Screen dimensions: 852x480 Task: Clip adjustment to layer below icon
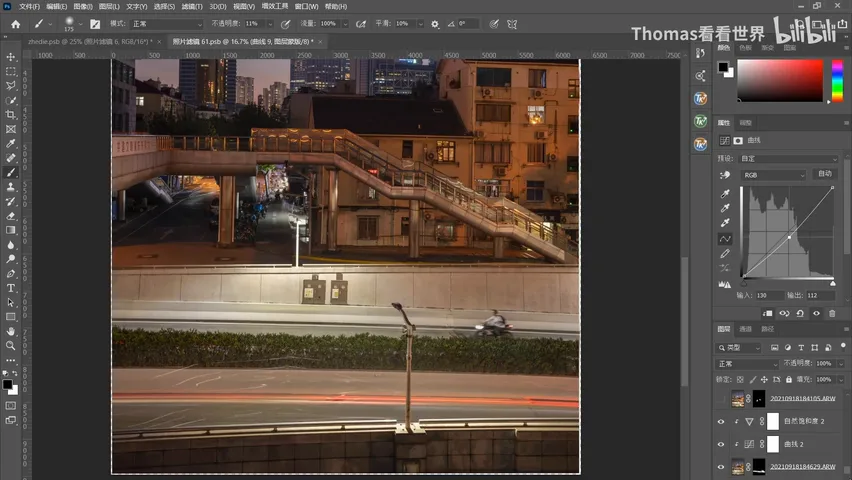767,313
